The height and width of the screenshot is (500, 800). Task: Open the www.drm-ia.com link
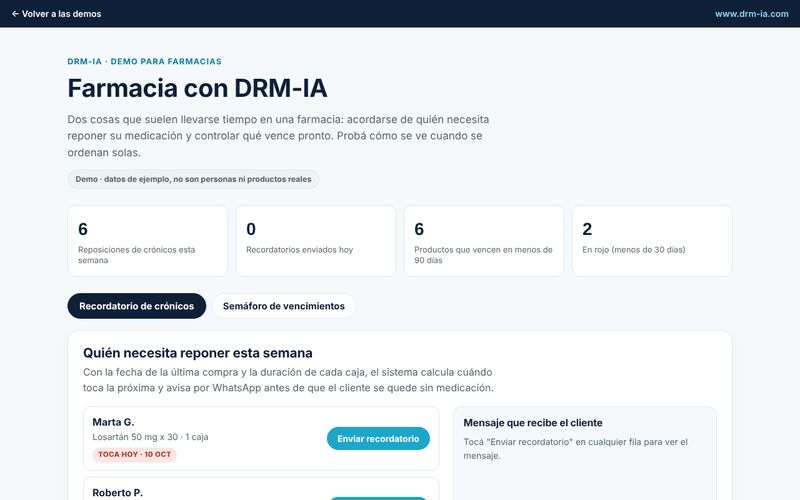pos(751,14)
